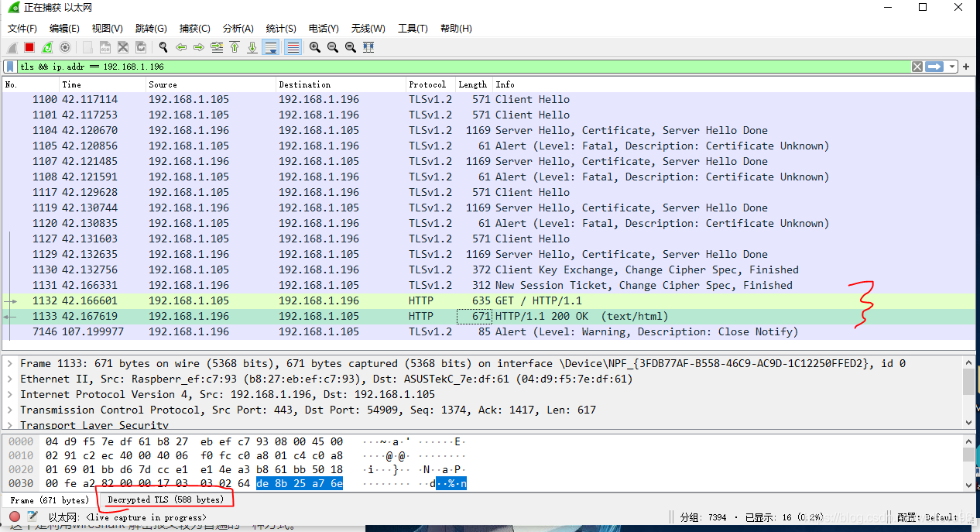Open capture options gear icon
This screenshot has width=980, height=532.
click(65, 47)
